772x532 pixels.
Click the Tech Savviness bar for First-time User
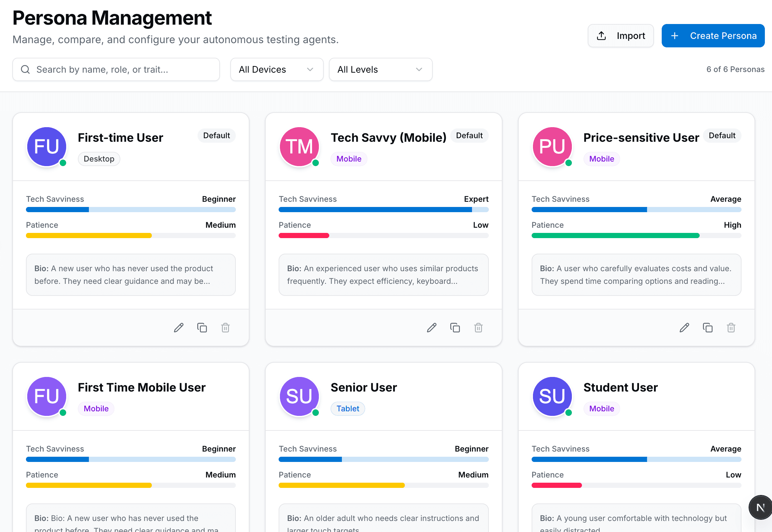pos(131,210)
